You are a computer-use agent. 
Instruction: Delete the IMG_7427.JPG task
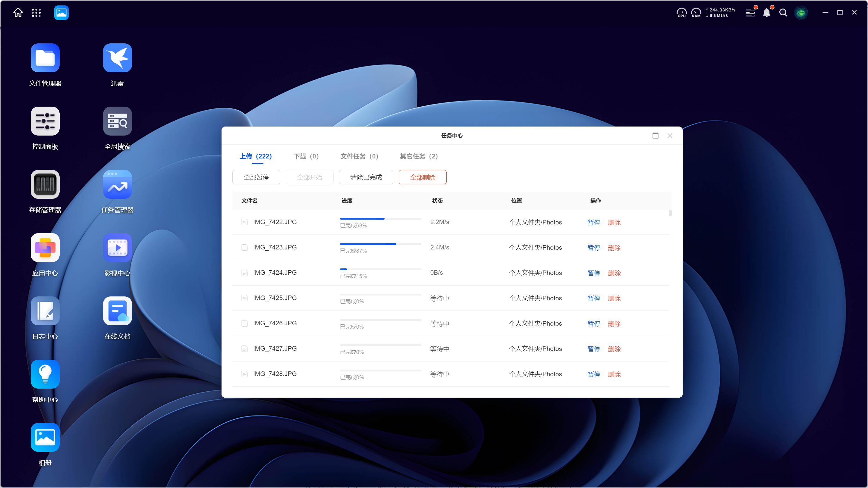tap(614, 349)
